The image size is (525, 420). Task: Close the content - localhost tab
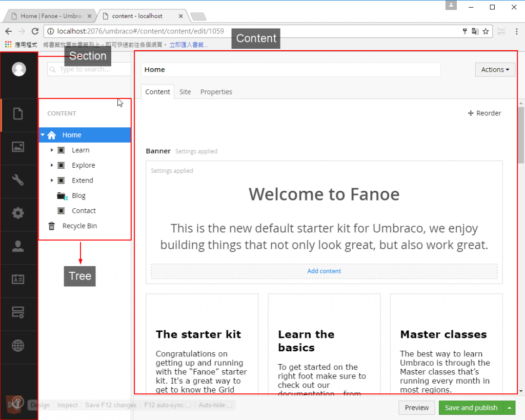point(181,16)
